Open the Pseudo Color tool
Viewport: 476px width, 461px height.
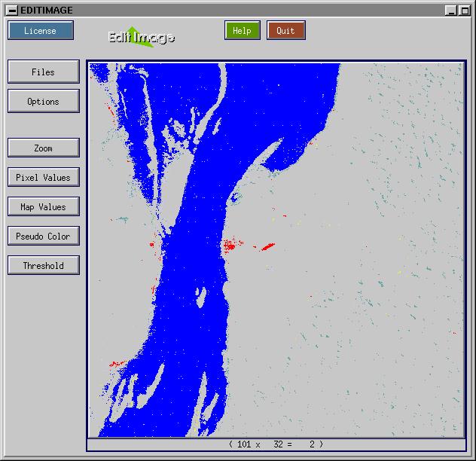[x=44, y=236]
